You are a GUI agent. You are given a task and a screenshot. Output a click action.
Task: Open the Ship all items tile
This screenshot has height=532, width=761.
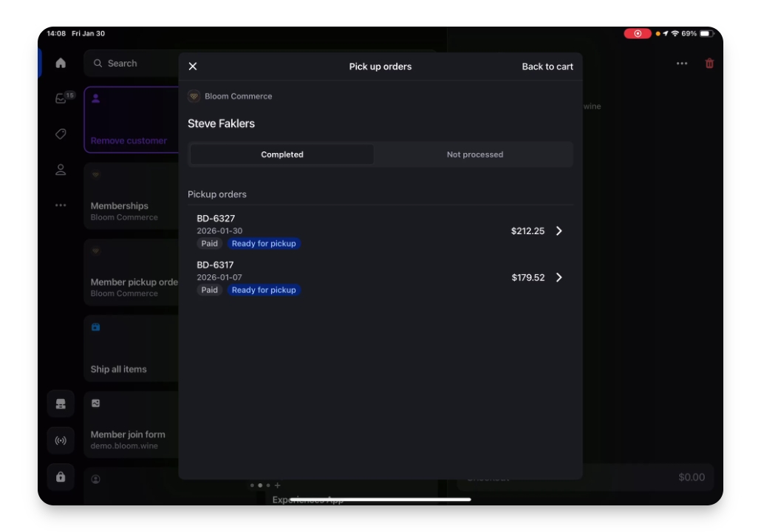pos(132,349)
